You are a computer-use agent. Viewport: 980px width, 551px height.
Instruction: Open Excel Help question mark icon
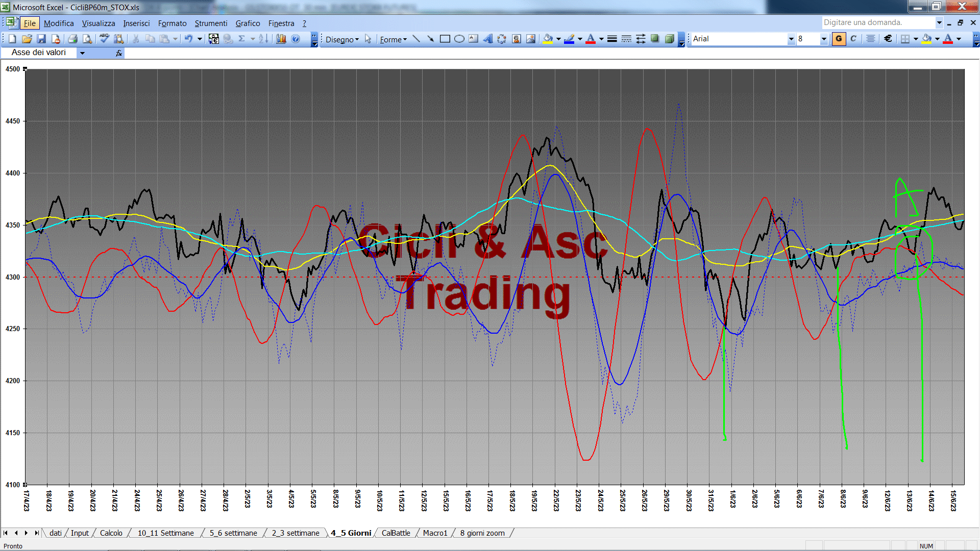coord(296,39)
